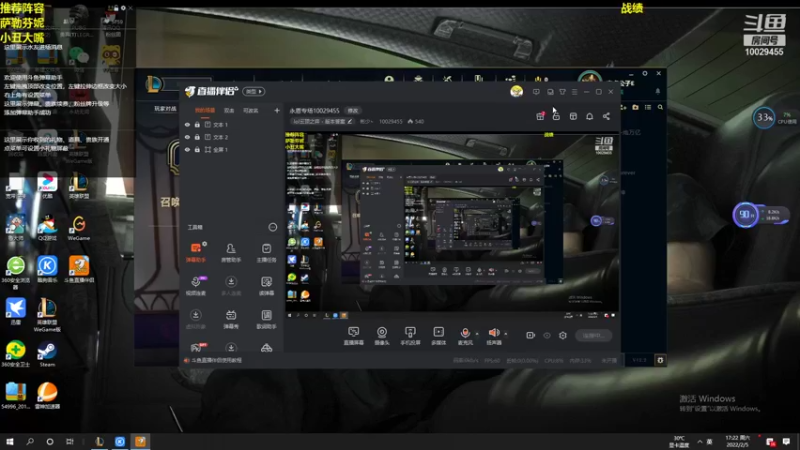Select the 文本 1 layer row
800x450 pixels.
coord(232,124)
